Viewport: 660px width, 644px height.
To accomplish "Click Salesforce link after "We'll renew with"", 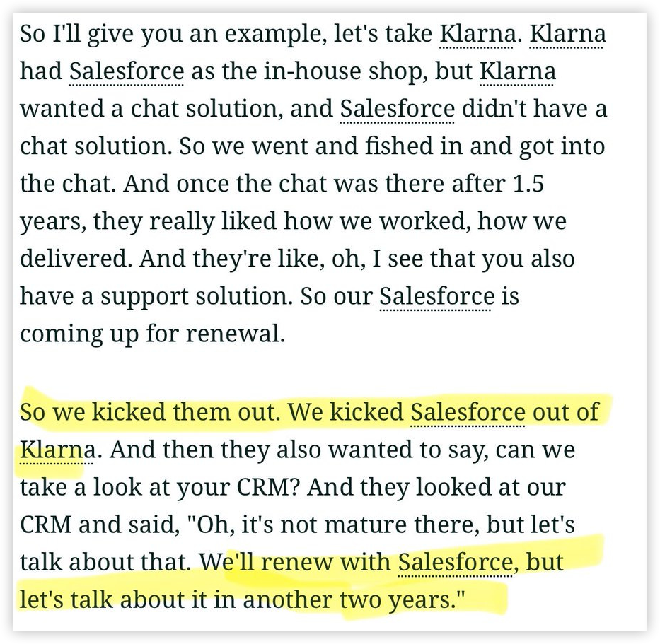I will [455, 562].
